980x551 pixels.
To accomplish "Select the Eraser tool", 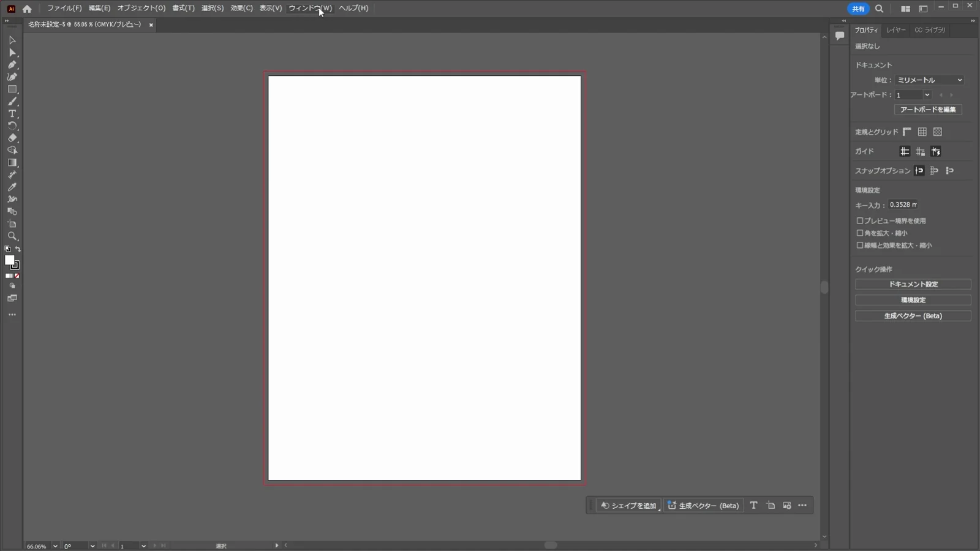I will (12, 138).
